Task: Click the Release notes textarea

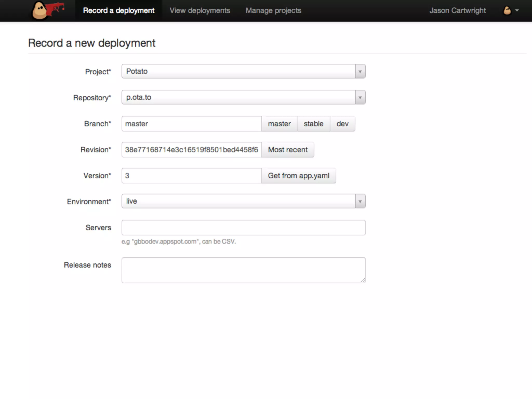Action: [x=243, y=270]
